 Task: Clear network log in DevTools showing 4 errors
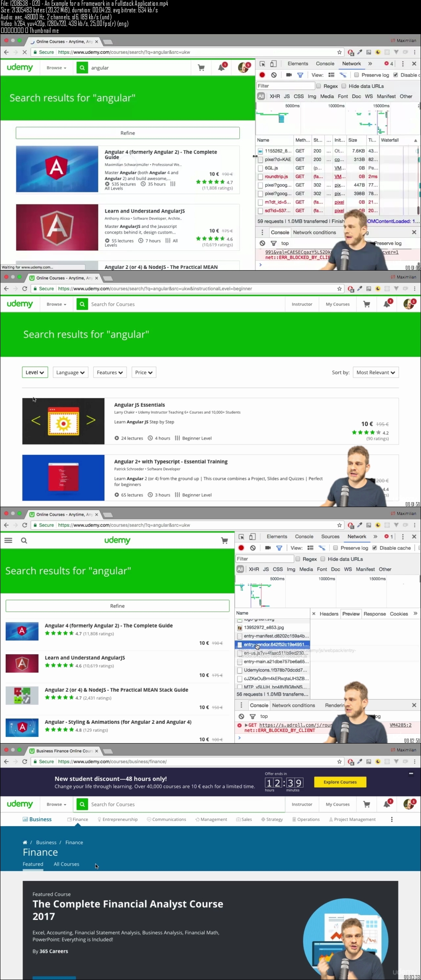274,75
